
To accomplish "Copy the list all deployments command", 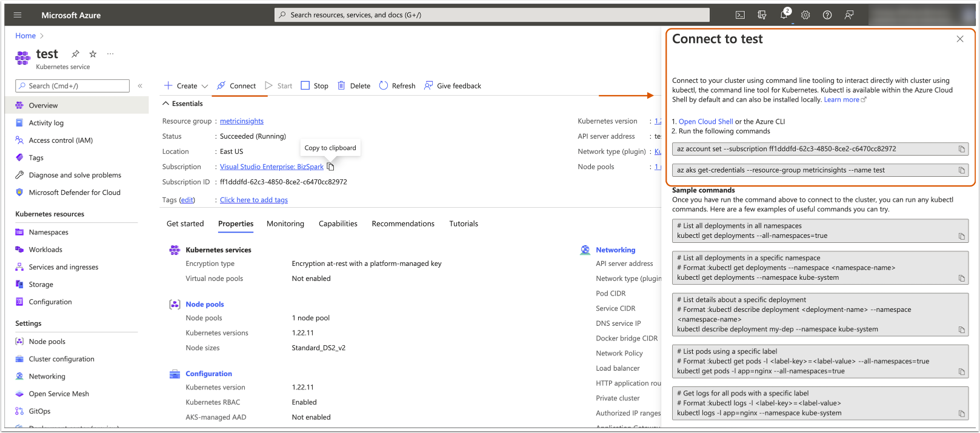I will (x=961, y=237).
